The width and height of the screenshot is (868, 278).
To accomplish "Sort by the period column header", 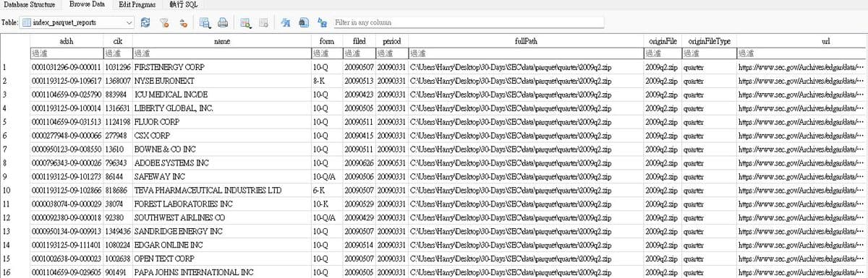I will pos(391,42).
